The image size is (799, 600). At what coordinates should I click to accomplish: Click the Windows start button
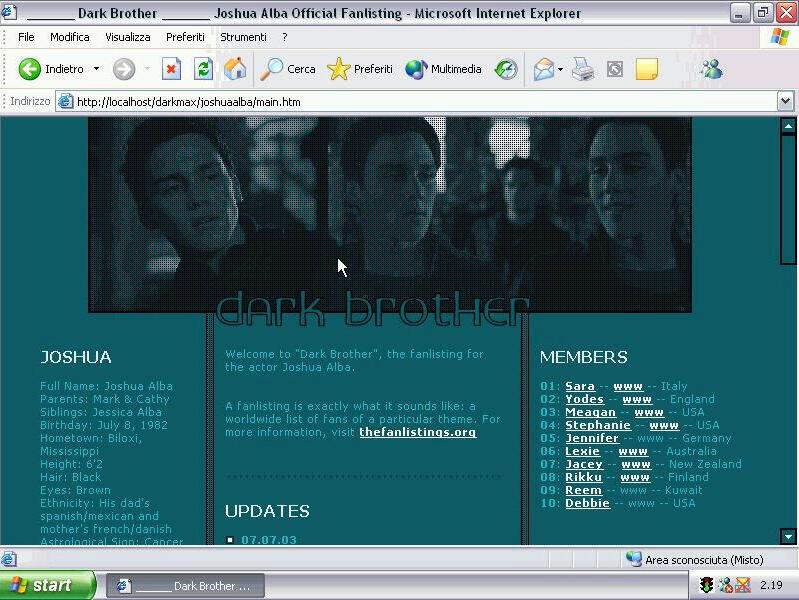tap(47, 585)
